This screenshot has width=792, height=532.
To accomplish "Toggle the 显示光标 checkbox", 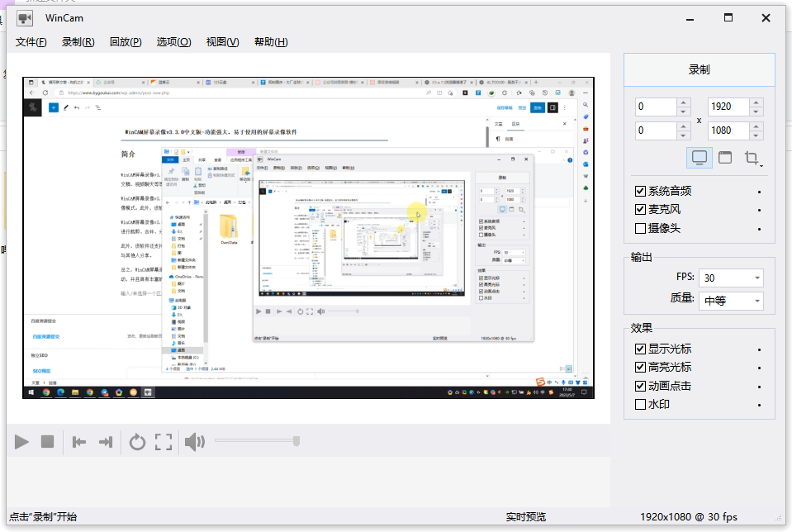I will [x=640, y=349].
